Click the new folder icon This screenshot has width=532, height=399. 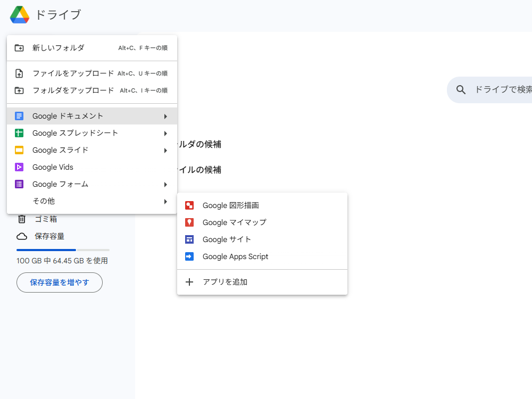point(19,48)
